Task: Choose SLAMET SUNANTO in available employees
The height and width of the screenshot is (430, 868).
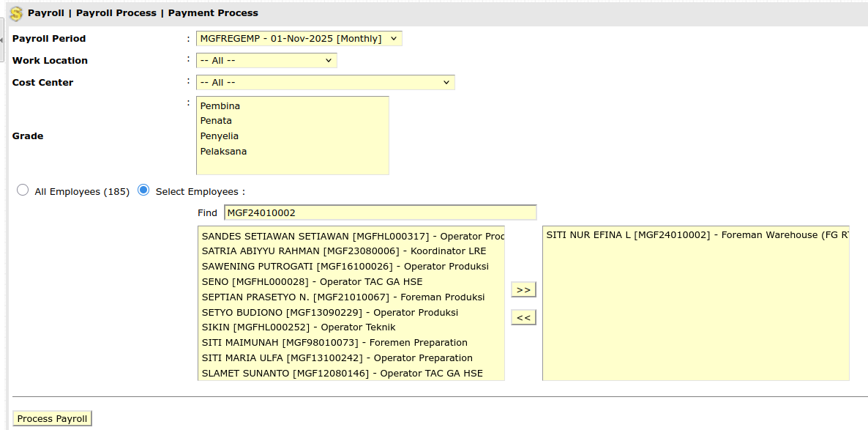Action: [342, 374]
